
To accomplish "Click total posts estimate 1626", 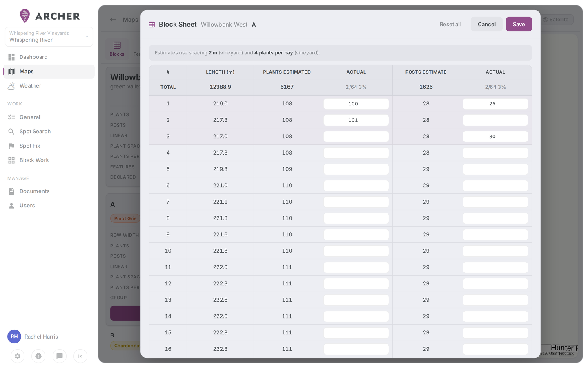I will coord(426,87).
